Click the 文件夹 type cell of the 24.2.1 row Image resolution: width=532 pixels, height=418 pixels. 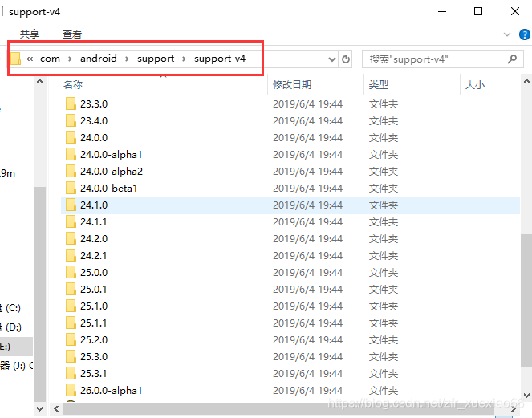[384, 255]
